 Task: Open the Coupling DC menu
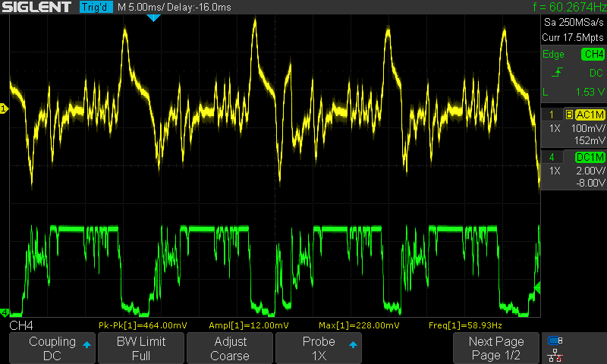click(52, 348)
